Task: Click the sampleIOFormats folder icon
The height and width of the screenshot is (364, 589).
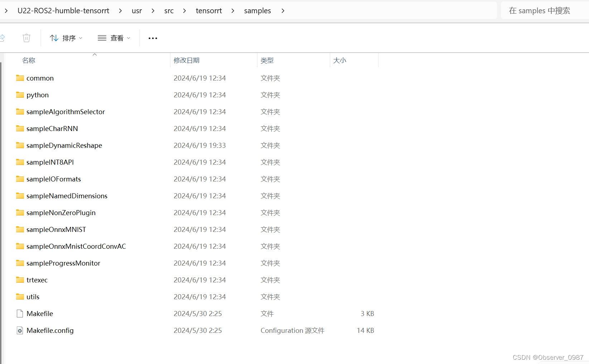Action: (x=20, y=179)
